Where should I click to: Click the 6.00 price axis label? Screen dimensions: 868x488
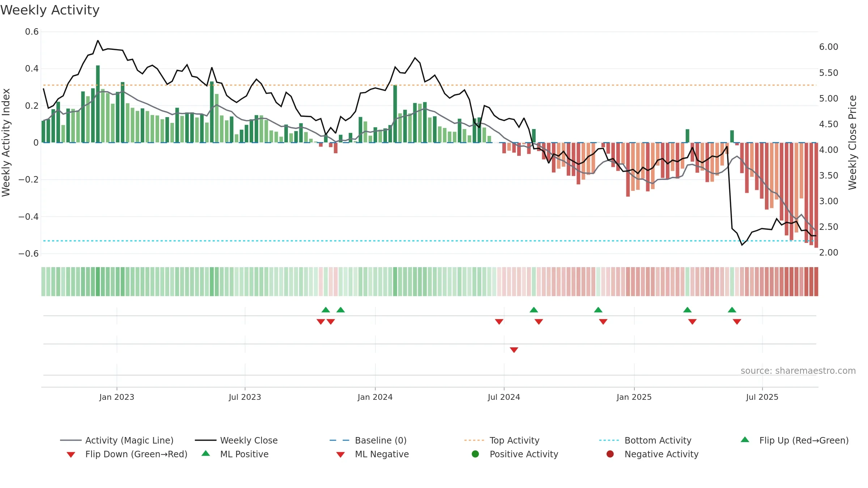point(829,47)
